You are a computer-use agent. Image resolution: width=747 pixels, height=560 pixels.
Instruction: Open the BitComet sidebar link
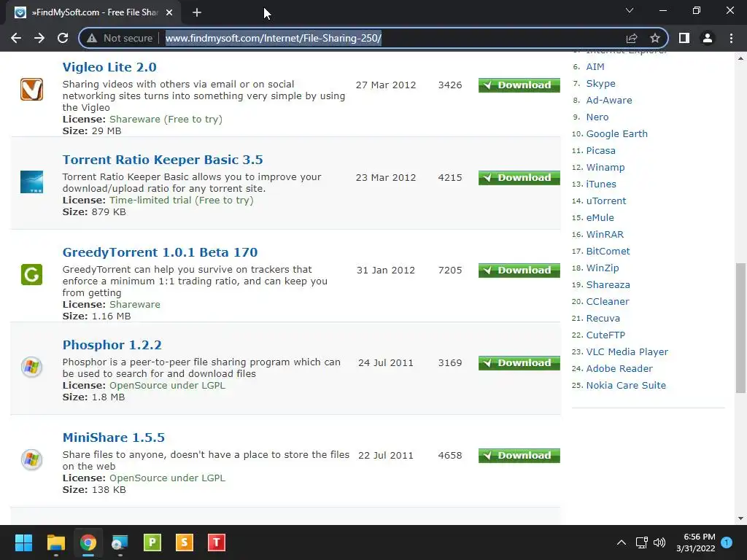click(608, 251)
